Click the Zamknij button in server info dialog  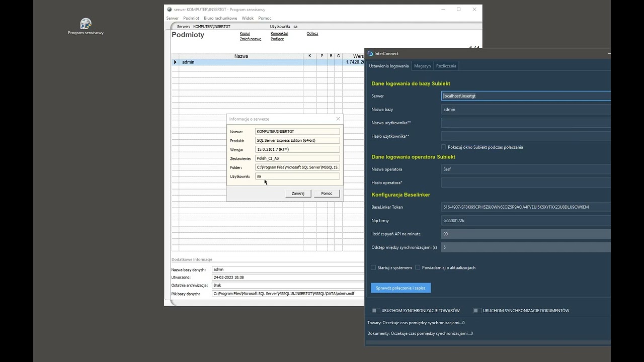tap(298, 193)
